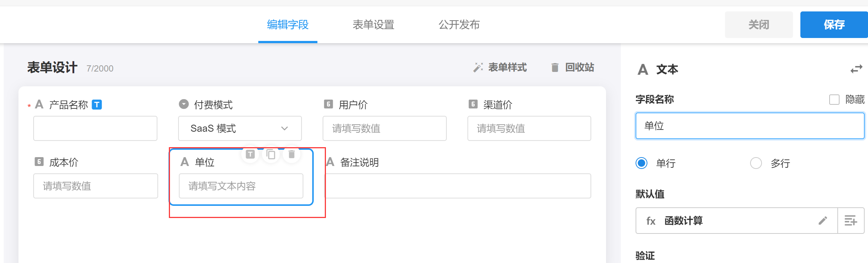Image resolution: width=868 pixels, height=263 pixels.
Task: Click the switch field type arrows icon
Action: pyautogui.click(x=856, y=69)
